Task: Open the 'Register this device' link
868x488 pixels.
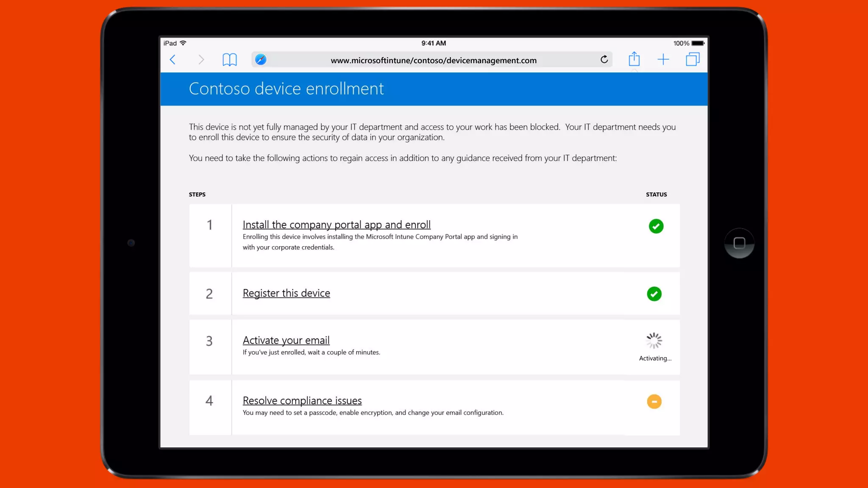Action: pos(286,293)
